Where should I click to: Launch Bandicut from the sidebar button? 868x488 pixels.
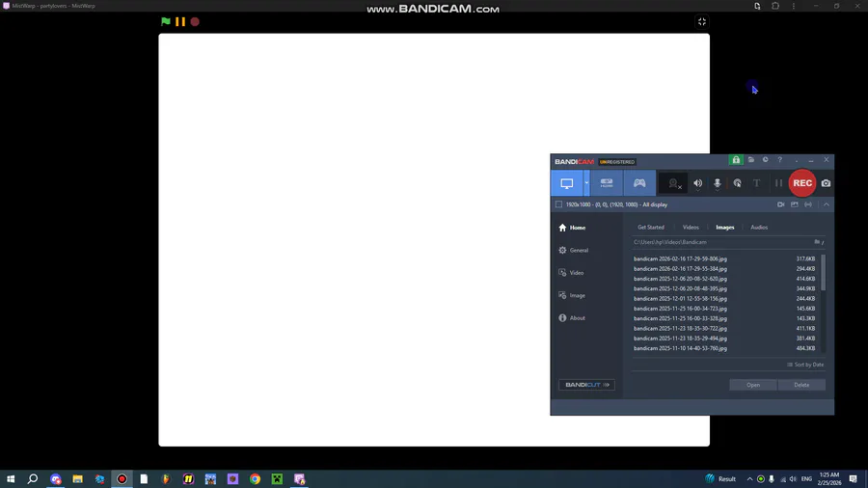[x=586, y=385]
